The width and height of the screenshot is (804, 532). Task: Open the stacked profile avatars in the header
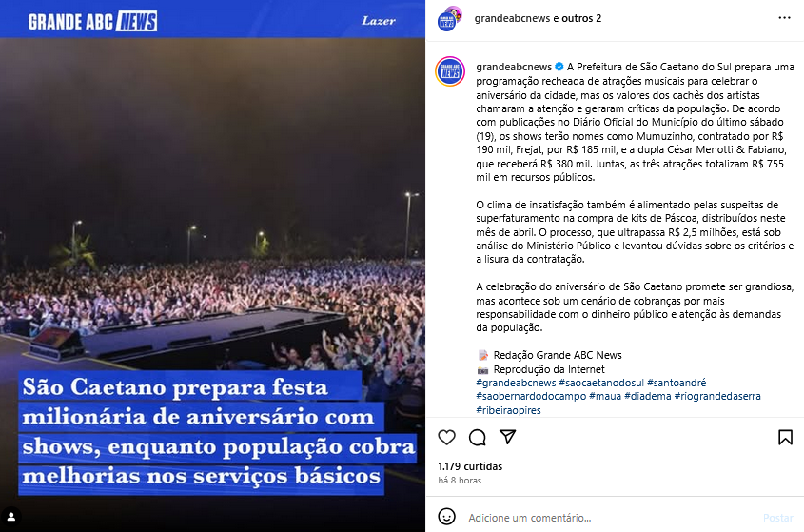pyautogui.click(x=449, y=19)
